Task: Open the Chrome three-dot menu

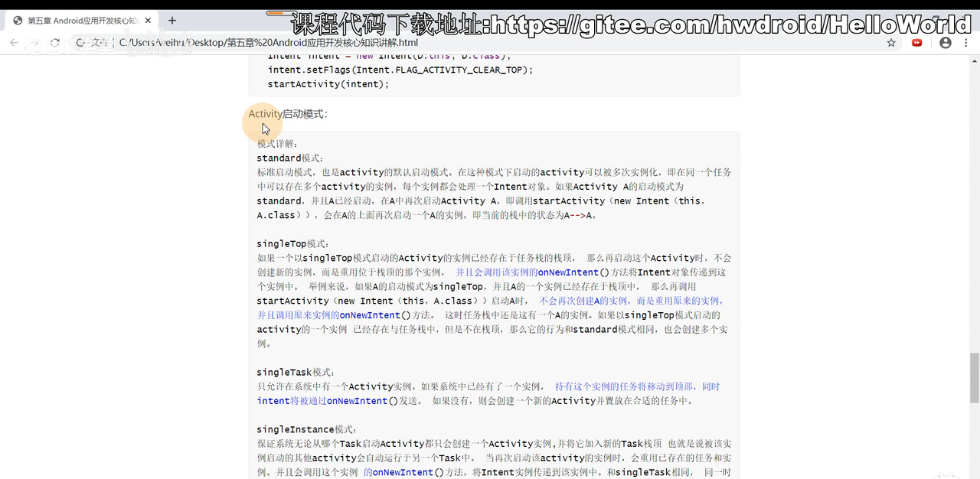Action: [966, 44]
